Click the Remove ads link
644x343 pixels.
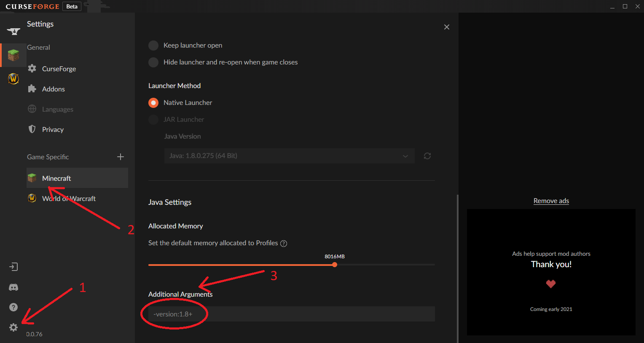(551, 201)
